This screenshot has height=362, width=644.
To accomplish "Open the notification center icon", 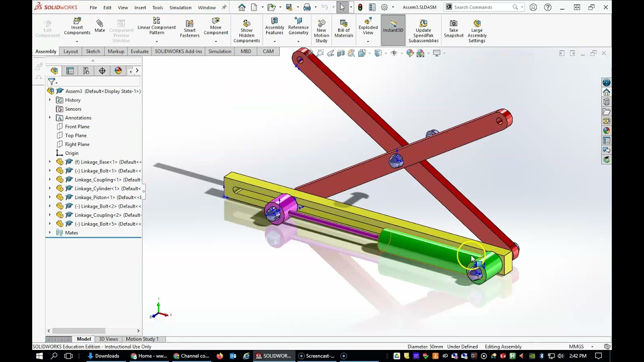I will [x=599, y=356].
